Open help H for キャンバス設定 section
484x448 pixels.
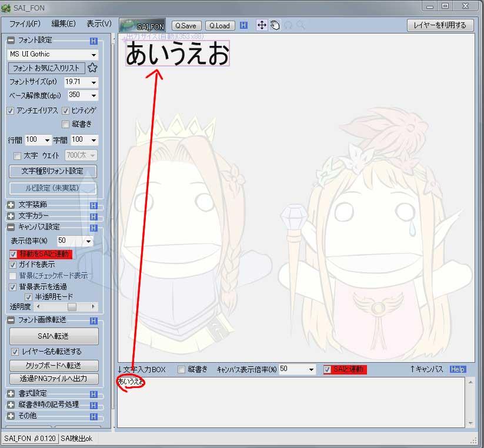click(94, 228)
